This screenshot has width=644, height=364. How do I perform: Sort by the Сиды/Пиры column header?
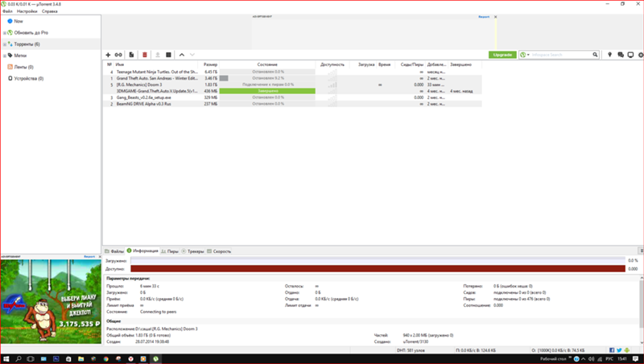point(412,64)
